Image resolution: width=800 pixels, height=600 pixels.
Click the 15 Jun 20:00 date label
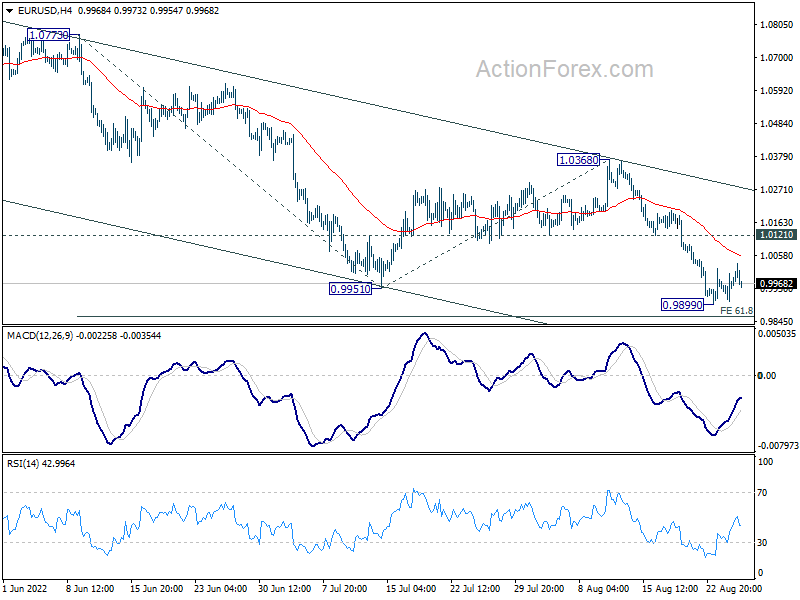pos(157,589)
